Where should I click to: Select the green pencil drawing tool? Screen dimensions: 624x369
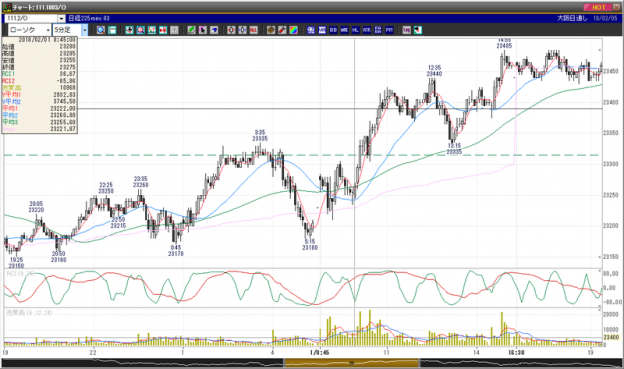(191, 30)
